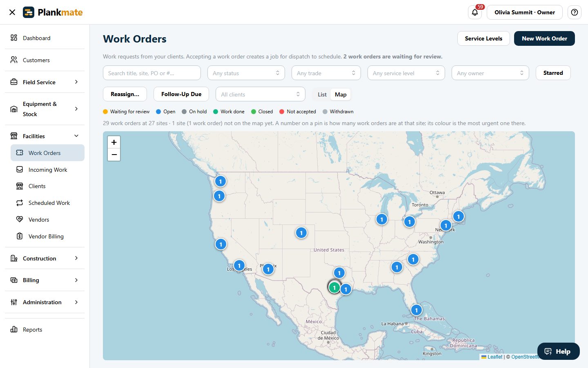Close the sidebar with the X icon

click(12, 12)
